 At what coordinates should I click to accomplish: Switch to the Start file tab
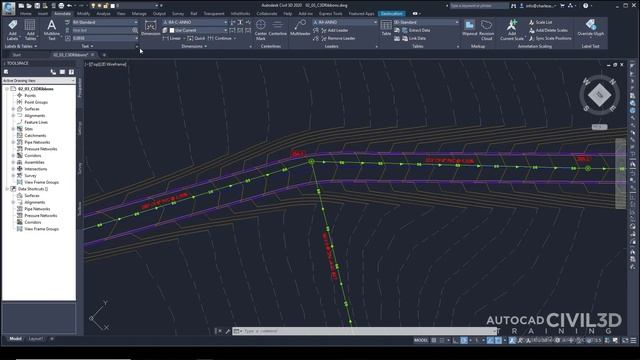(x=17, y=55)
